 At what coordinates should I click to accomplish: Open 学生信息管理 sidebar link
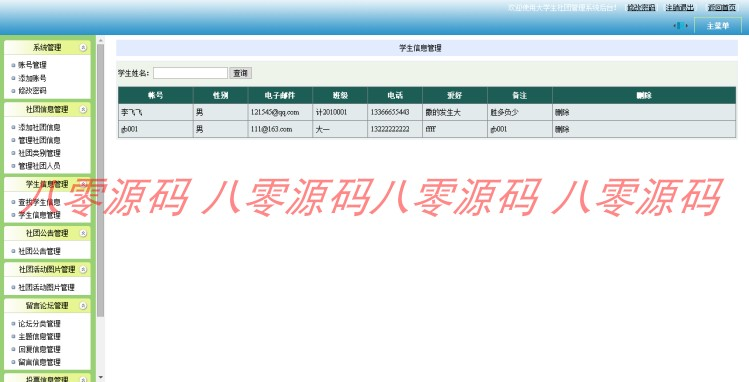coord(39,215)
